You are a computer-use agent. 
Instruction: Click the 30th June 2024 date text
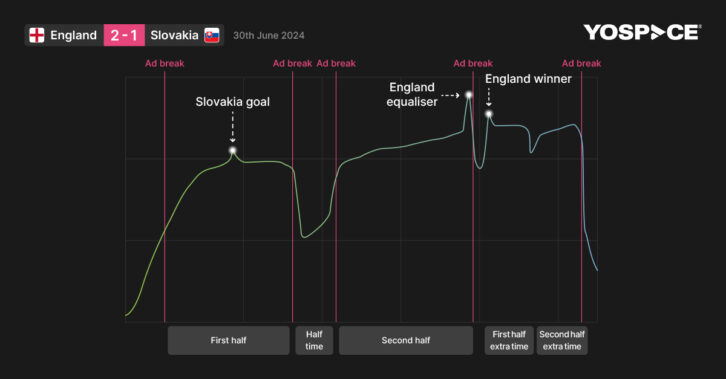click(x=269, y=36)
